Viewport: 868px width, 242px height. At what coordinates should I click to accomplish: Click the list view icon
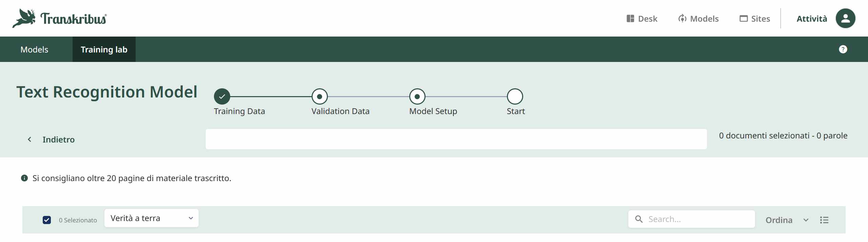(824, 220)
